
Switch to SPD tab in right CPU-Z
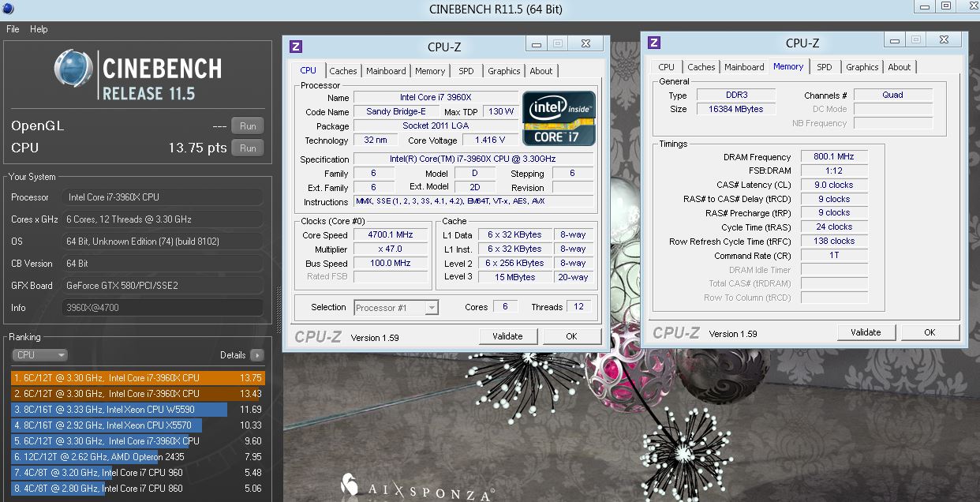(x=825, y=67)
